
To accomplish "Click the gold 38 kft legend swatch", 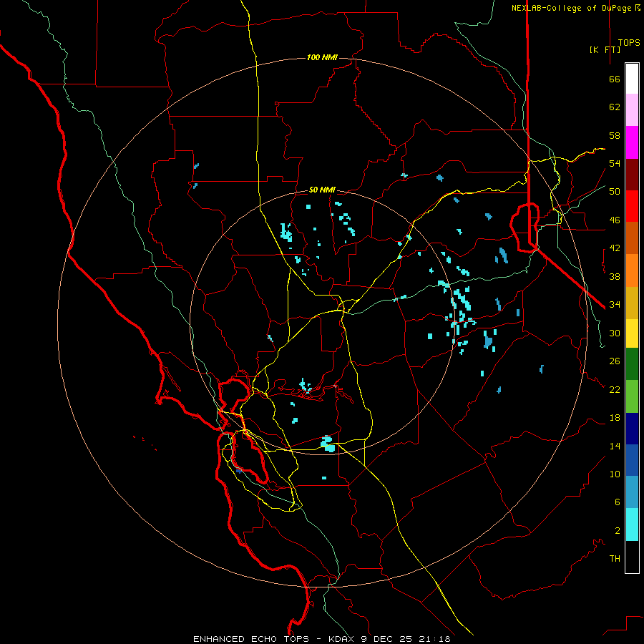I will pos(632,302).
